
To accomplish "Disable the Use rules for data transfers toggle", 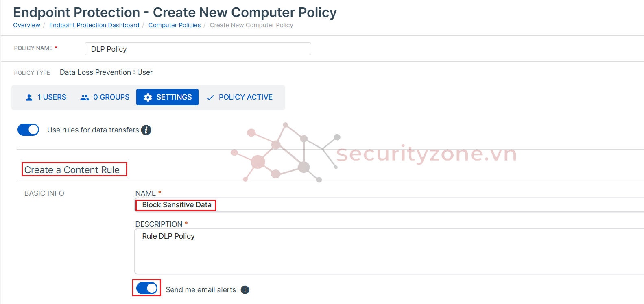I will [28, 130].
